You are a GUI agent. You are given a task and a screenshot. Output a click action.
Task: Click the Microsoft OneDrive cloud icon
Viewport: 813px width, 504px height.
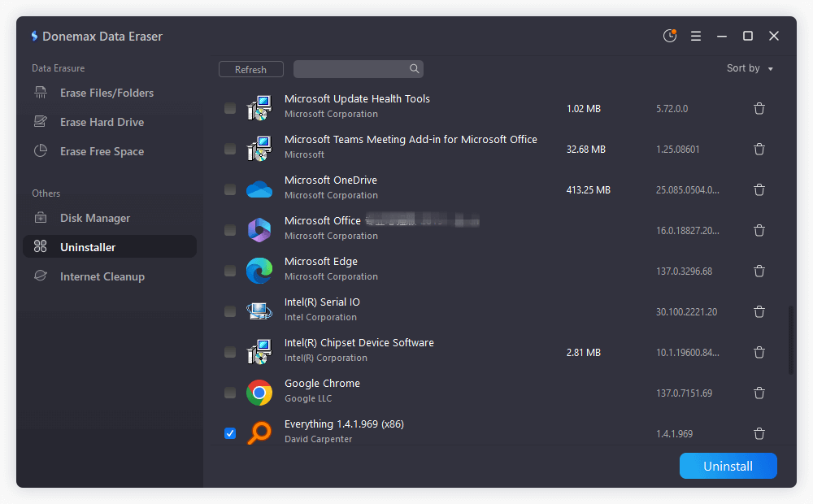259,189
